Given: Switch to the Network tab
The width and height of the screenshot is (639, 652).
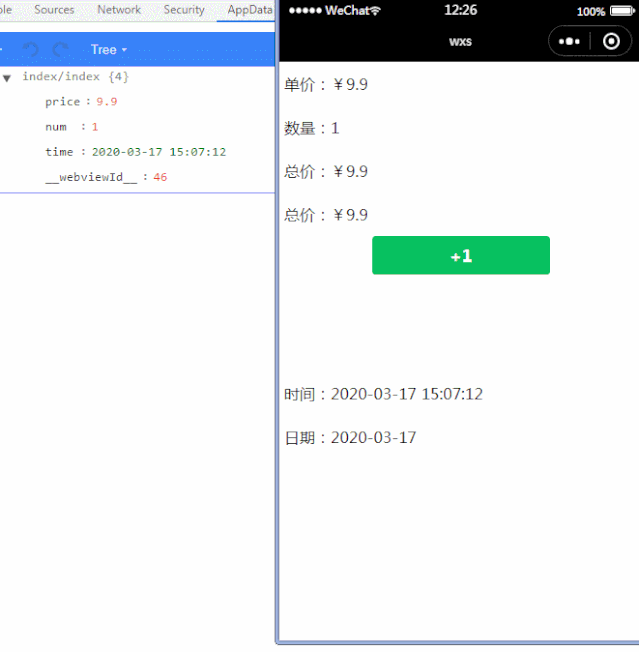Looking at the screenshot, I should (x=119, y=10).
